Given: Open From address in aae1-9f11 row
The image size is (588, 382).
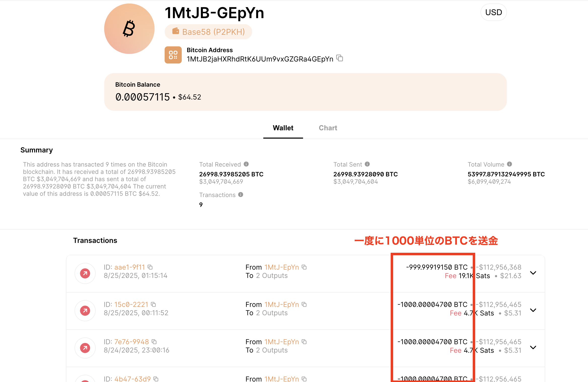Looking at the screenshot, I should point(282,267).
